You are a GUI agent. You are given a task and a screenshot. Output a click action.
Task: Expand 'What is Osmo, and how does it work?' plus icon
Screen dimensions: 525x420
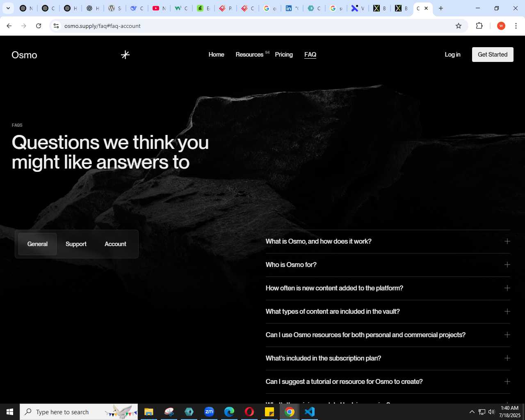[507, 241]
